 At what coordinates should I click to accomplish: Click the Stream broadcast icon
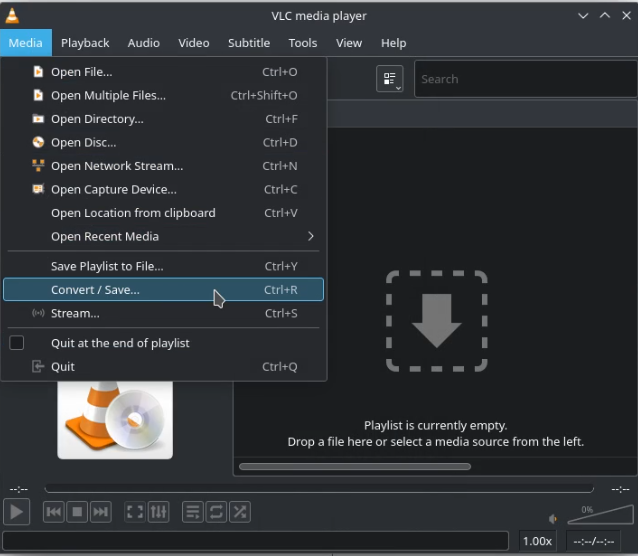38,313
